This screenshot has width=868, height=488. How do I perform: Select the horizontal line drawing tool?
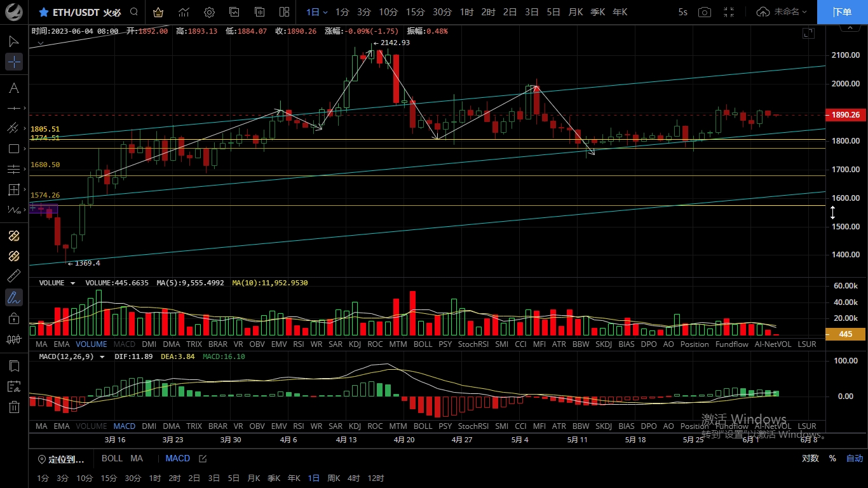(13, 109)
